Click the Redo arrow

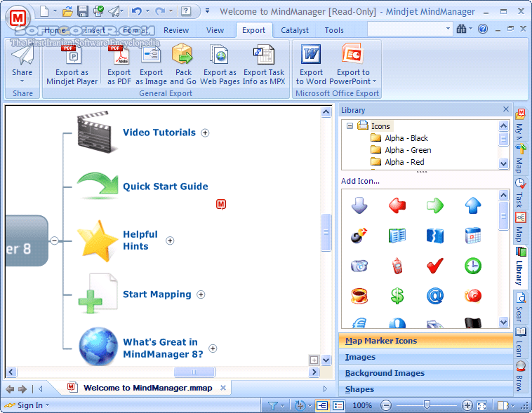pos(160,11)
